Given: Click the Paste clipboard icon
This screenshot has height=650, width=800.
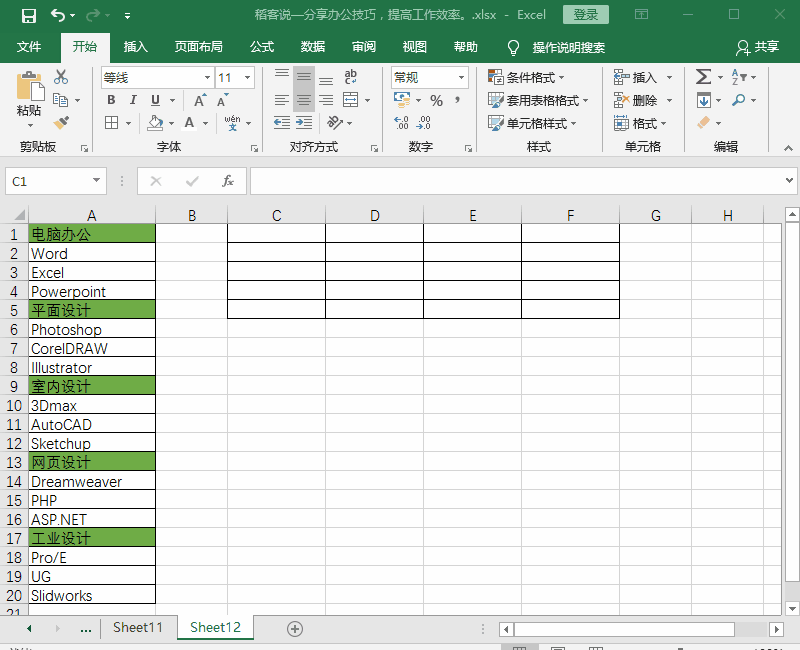Looking at the screenshot, I should pos(30,86).
